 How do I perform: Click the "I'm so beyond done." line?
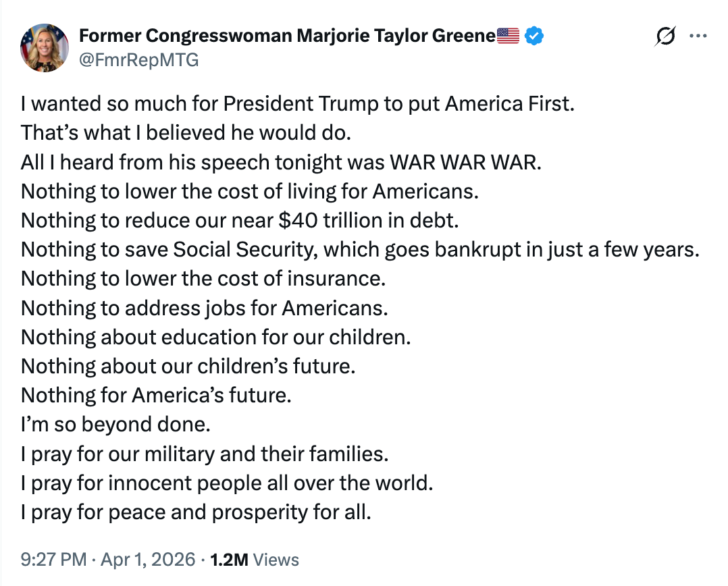coord(116,425)
